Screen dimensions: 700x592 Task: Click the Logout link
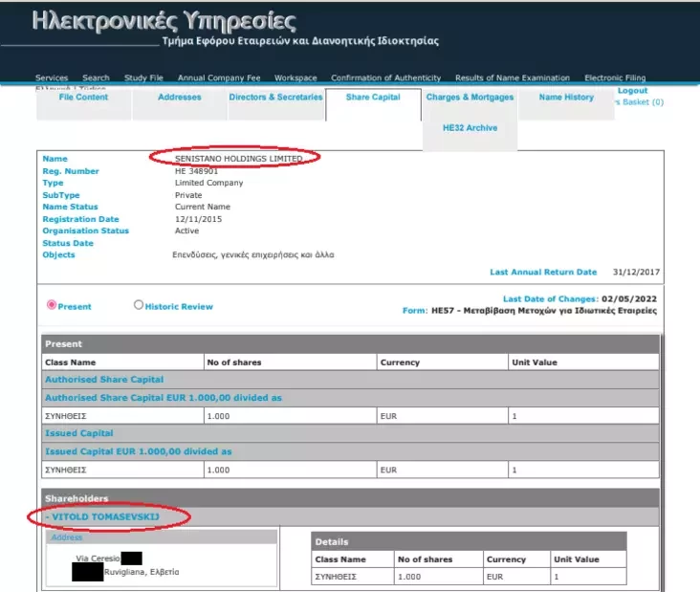click(x=632, y=91)
